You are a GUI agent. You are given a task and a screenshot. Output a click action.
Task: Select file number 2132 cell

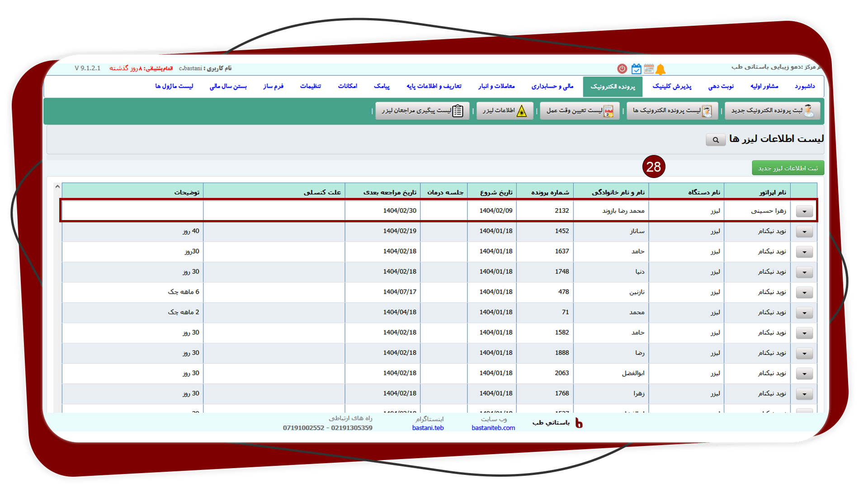click(x=545, y=211)
